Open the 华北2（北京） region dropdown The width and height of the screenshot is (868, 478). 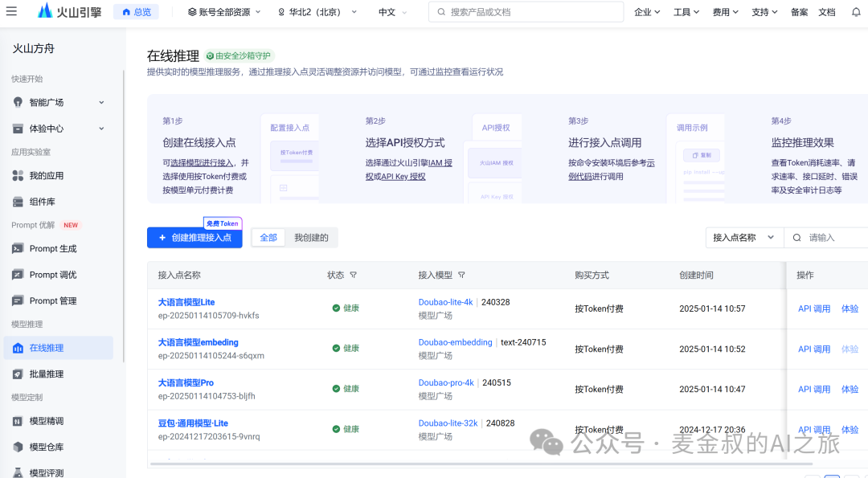click(x=315, y=12)
